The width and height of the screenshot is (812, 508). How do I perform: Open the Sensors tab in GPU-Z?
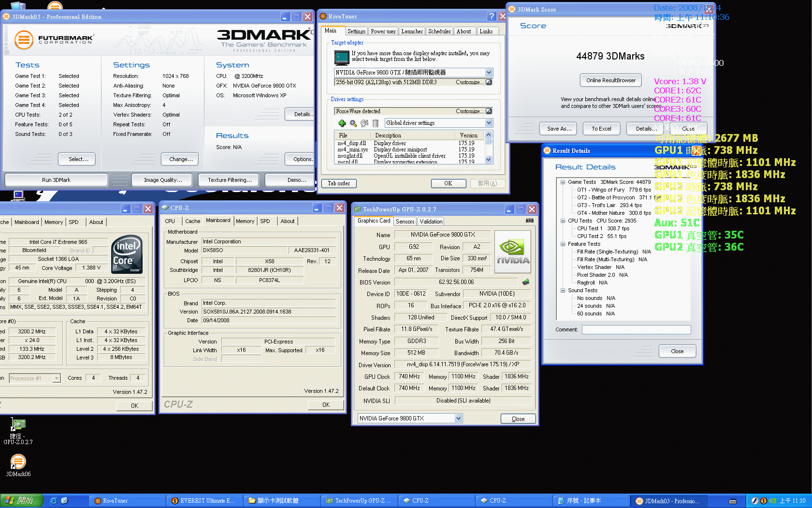click(x=405, y=222)
